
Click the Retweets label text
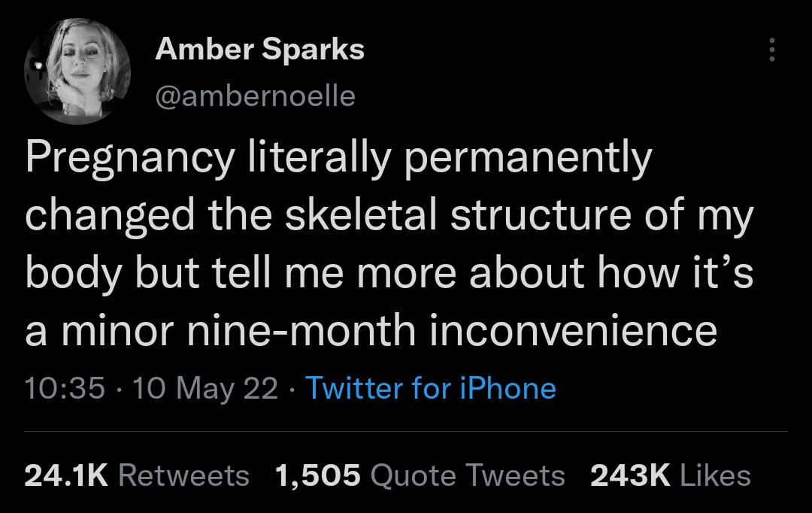point(186,475)
